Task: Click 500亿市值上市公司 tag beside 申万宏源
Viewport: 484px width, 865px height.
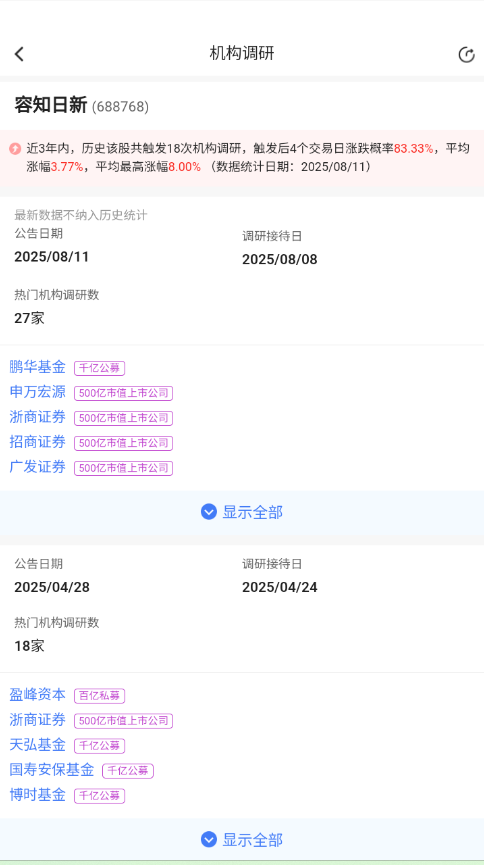Action: 124,393
